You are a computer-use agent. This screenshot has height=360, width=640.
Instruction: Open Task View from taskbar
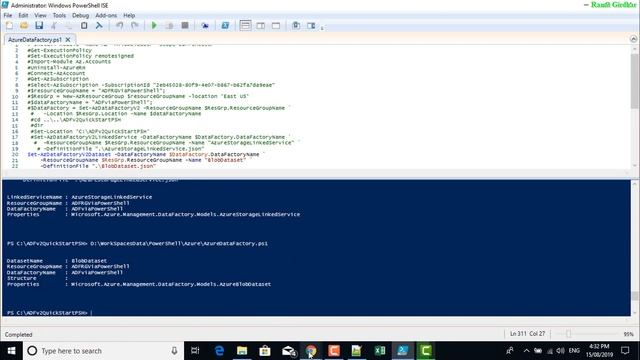[x=195, y=351]
